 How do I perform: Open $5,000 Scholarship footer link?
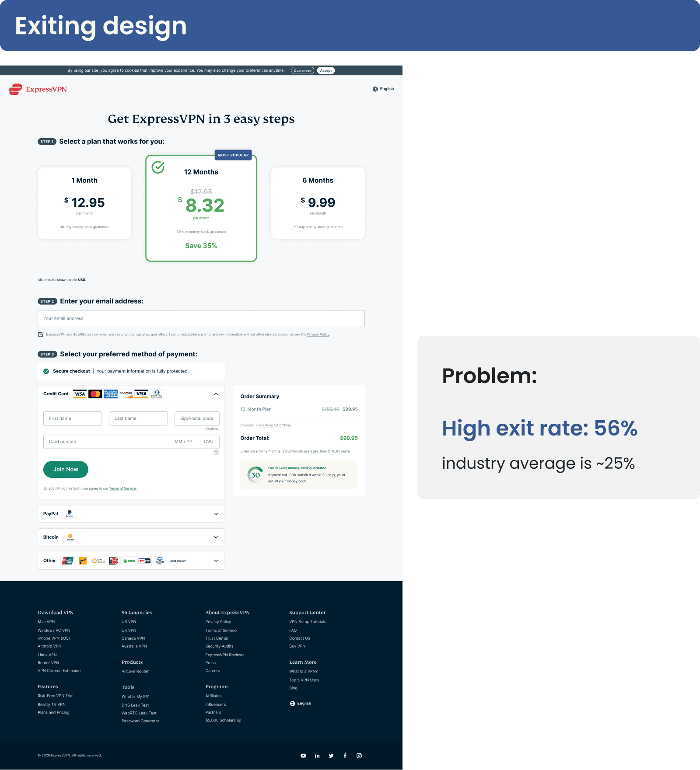(x=223, y=720)
